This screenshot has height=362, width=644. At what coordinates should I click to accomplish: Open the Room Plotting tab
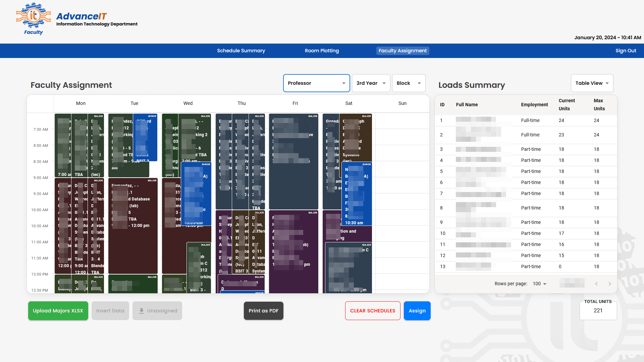pos(322,51)
